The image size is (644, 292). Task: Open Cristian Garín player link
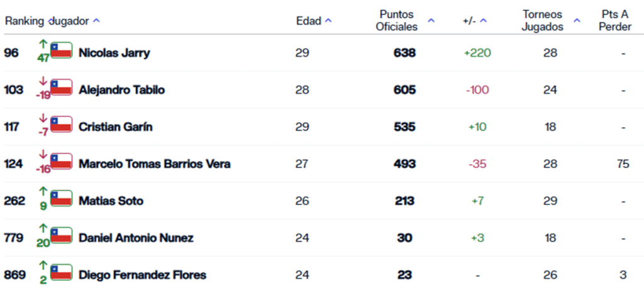pos(116,127)
